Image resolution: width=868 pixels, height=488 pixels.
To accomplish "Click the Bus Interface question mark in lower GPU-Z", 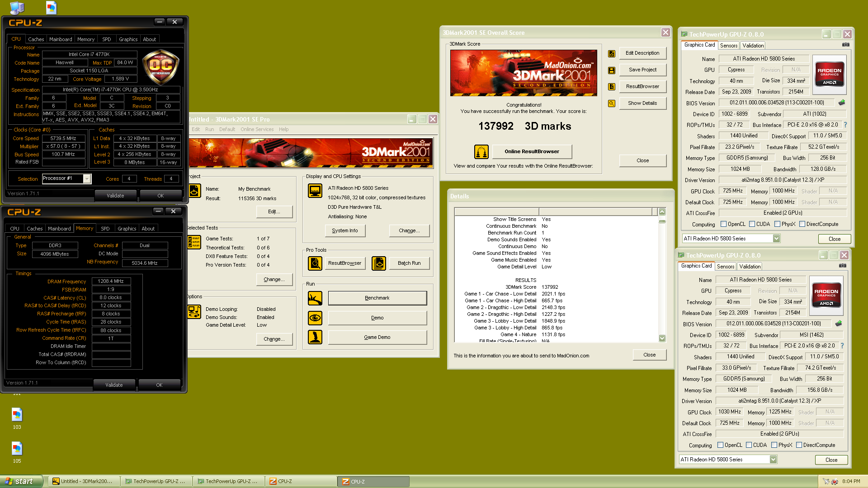I will [x=842, y=346].
